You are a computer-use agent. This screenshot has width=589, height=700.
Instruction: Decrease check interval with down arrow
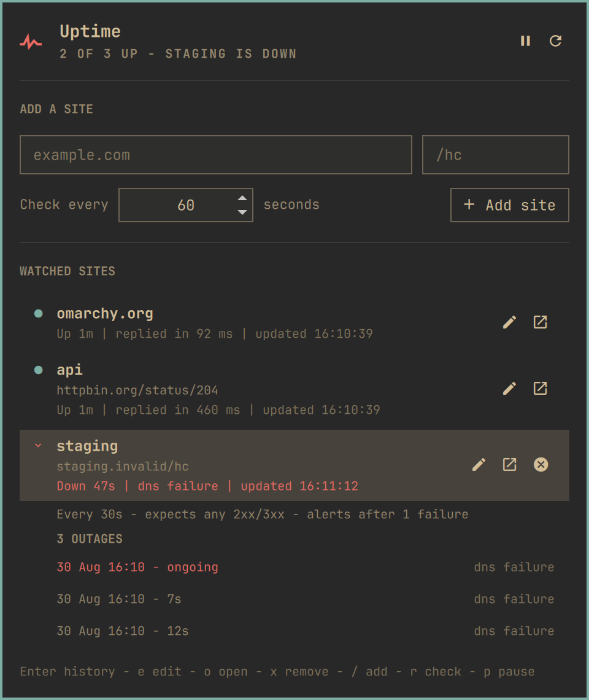[242, 212]
